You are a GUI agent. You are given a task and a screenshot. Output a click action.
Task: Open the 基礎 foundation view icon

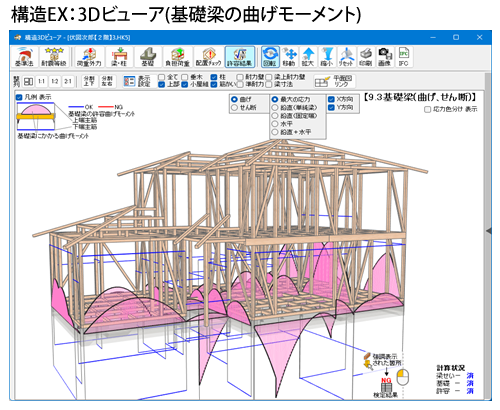pyautogui.click(x=148, y=57)
